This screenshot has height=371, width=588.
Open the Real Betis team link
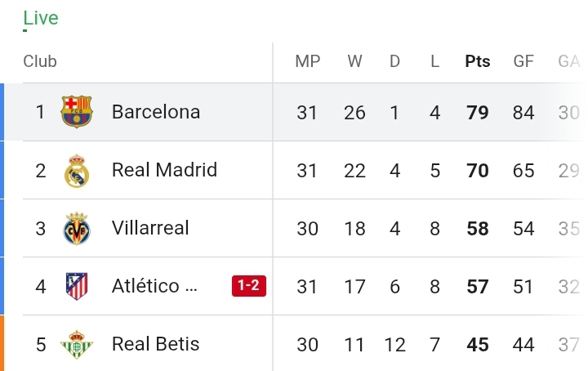point(155,344)
